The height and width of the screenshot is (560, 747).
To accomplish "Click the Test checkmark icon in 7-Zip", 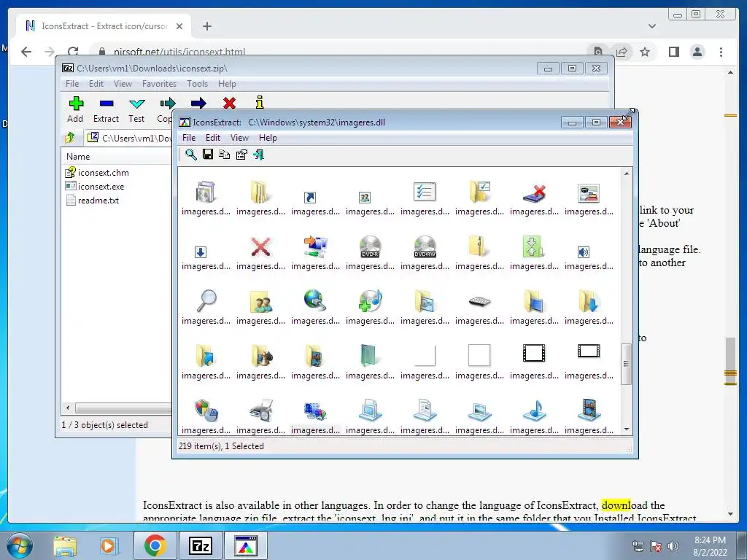I will coord(136,104).
